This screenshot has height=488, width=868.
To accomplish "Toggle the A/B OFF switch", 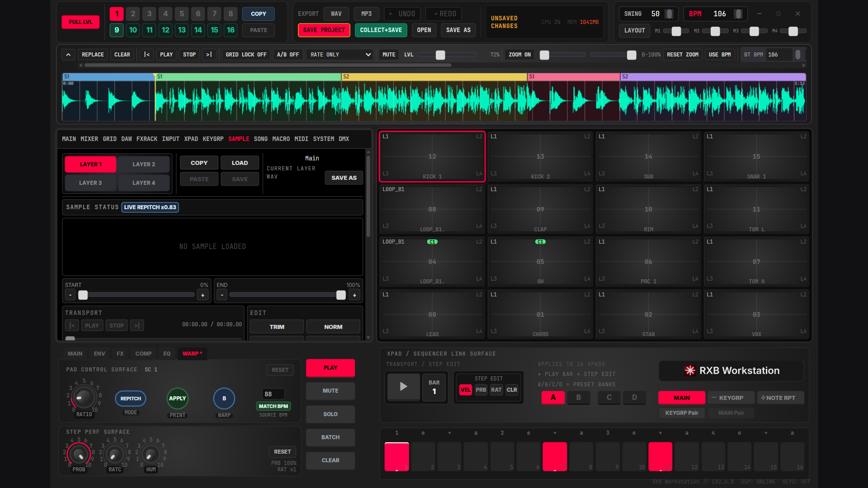I will click(x=288, y=55).
